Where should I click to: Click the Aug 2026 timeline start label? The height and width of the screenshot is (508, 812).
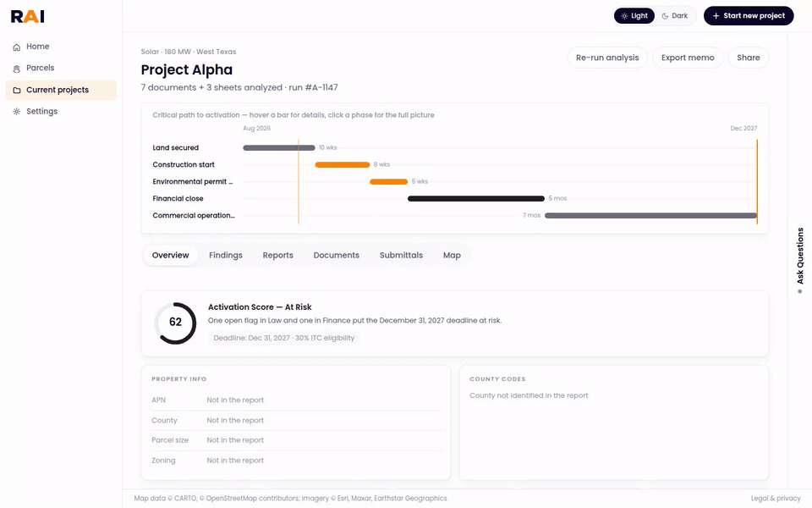[256, 128]
